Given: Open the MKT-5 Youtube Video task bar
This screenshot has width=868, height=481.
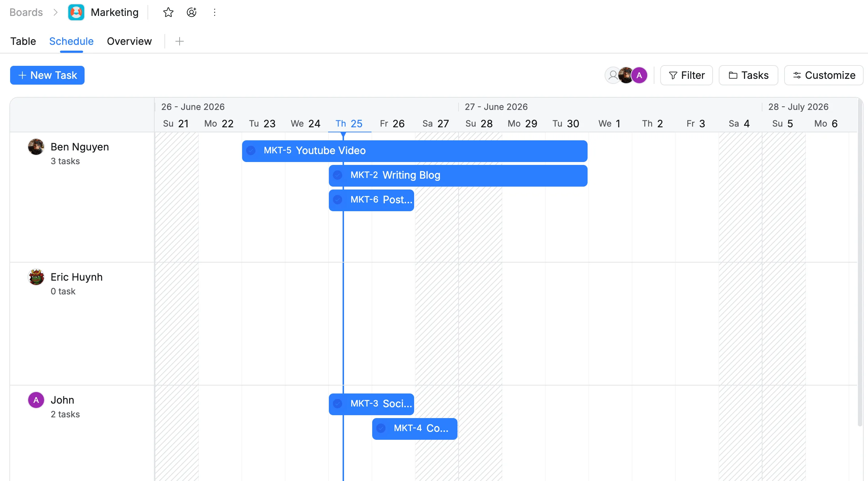Looking at the screenshot, I should pos(415,151).
